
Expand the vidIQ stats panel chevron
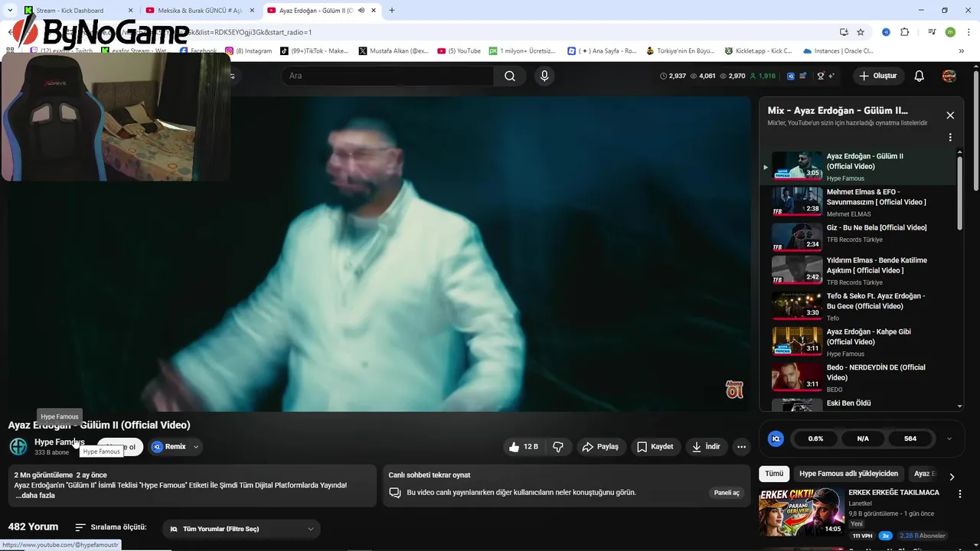click(x=950, y=439)
